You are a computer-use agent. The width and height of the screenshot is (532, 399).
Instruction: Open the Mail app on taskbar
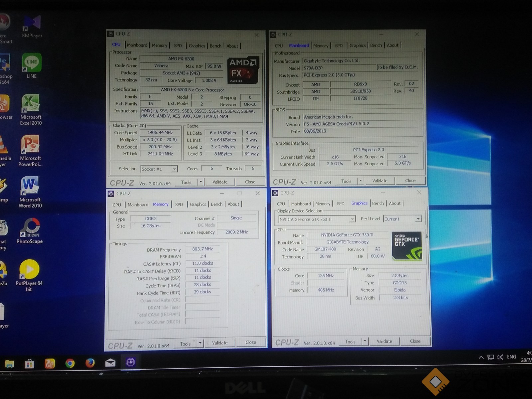(x=110, y=362)
